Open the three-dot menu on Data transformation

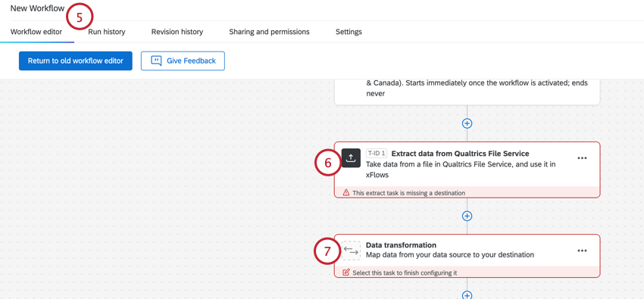[x=582, y=251]
